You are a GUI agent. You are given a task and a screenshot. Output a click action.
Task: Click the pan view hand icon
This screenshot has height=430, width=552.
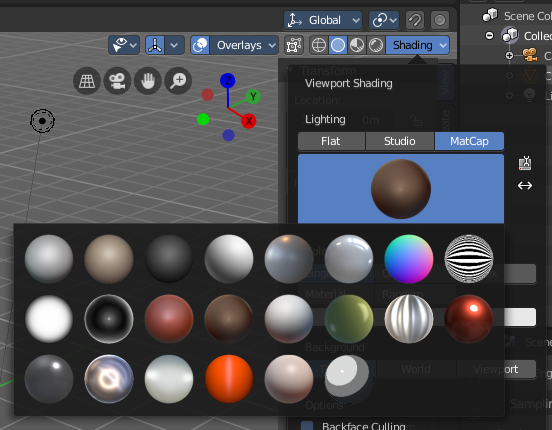pos(148,81)
